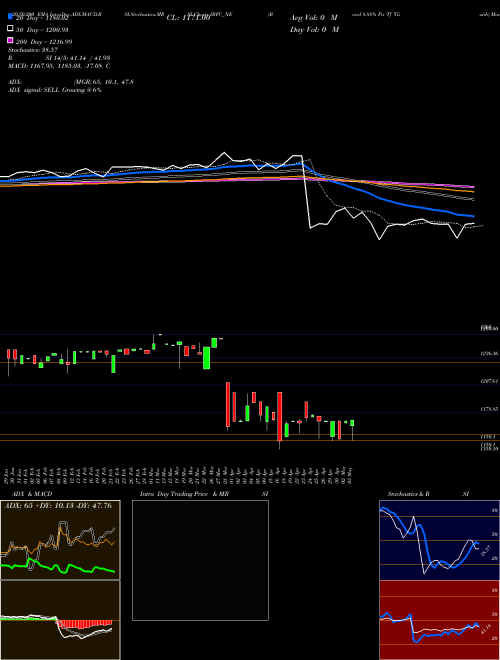Click the 'ADX signal: SELL' text

[34, 90]
